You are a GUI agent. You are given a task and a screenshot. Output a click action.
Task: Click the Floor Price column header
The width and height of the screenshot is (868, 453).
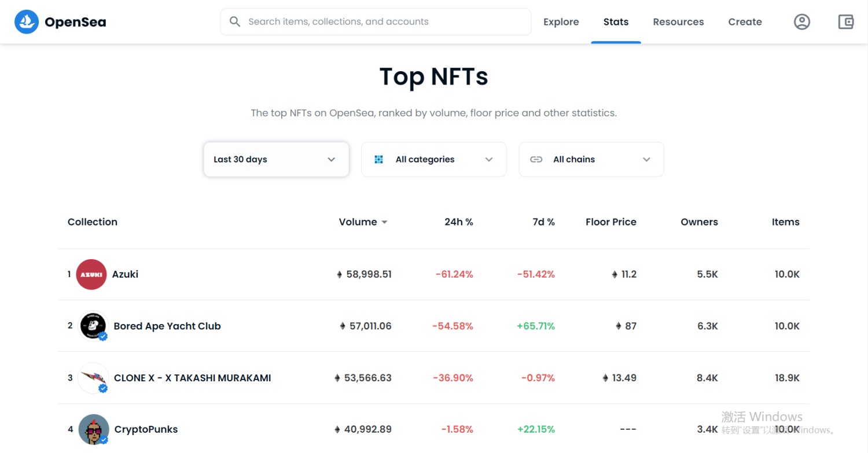coord(611,222)
